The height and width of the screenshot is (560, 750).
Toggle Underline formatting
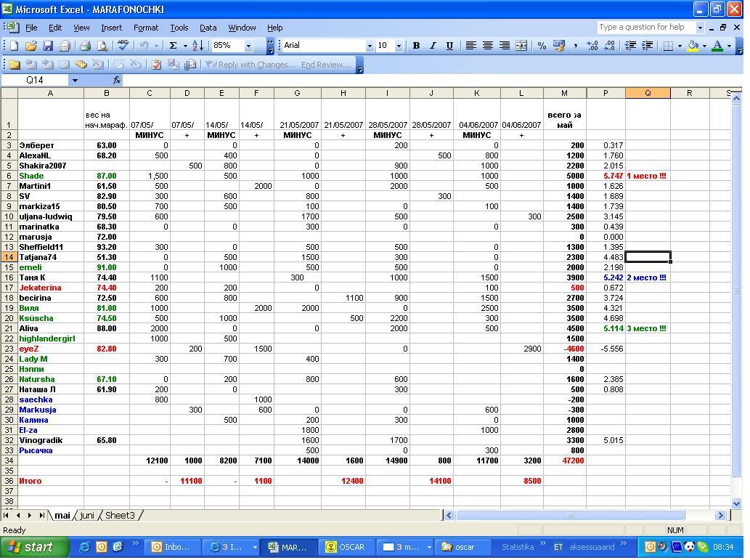click(449, 46)
